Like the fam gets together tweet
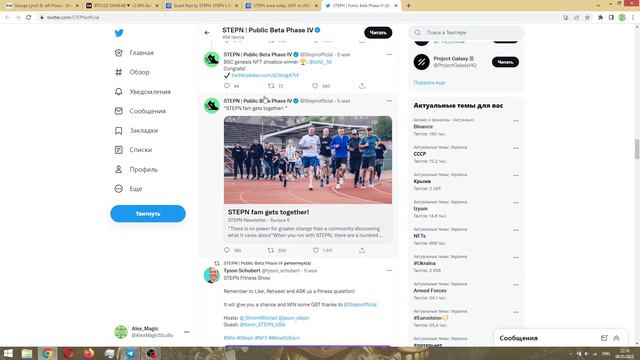The width and height of the screenshot is (640, 360). (316, 250)
